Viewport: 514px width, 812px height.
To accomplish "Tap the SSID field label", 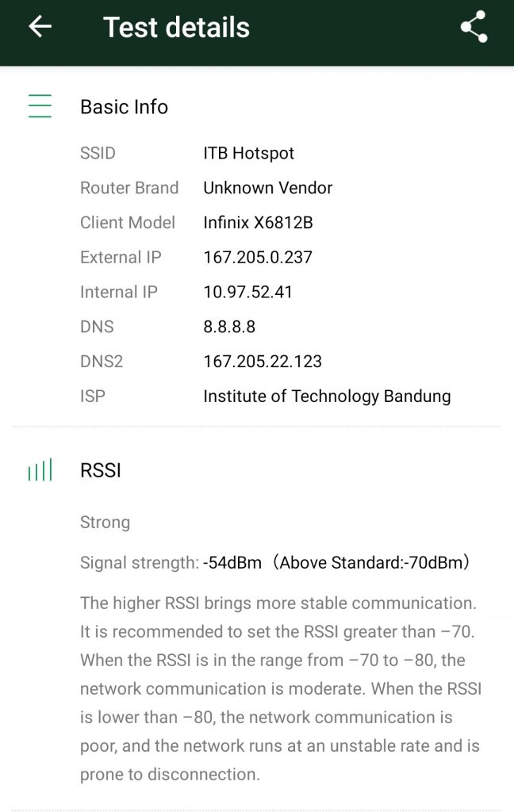I will 98,153.
